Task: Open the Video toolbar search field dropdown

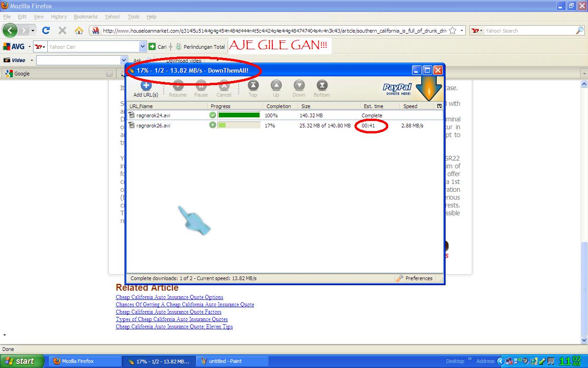Action: (x=124, y=60)
